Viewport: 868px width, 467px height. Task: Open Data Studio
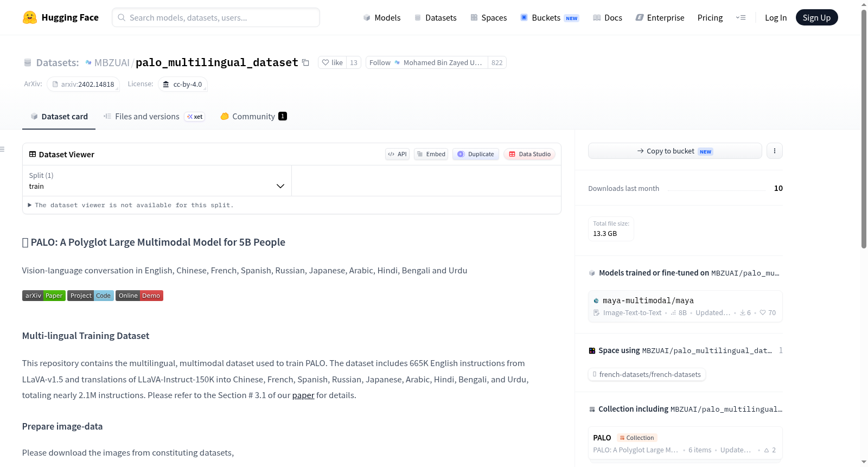529,154
